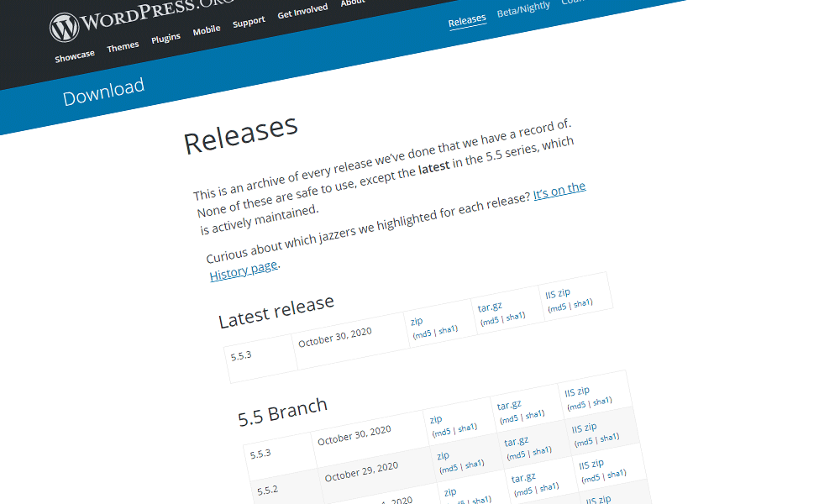
Task: Go to Plugins in the top navigation
Action: [x=165, y=38]
